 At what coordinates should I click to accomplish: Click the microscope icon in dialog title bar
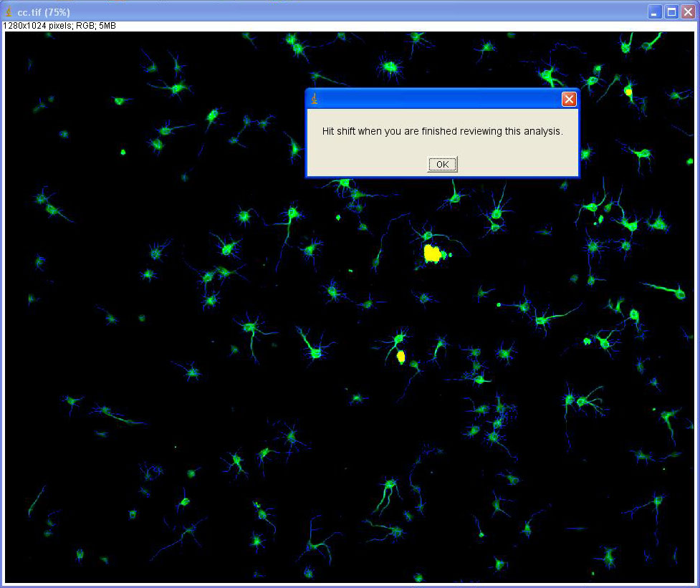pos(315,100)
